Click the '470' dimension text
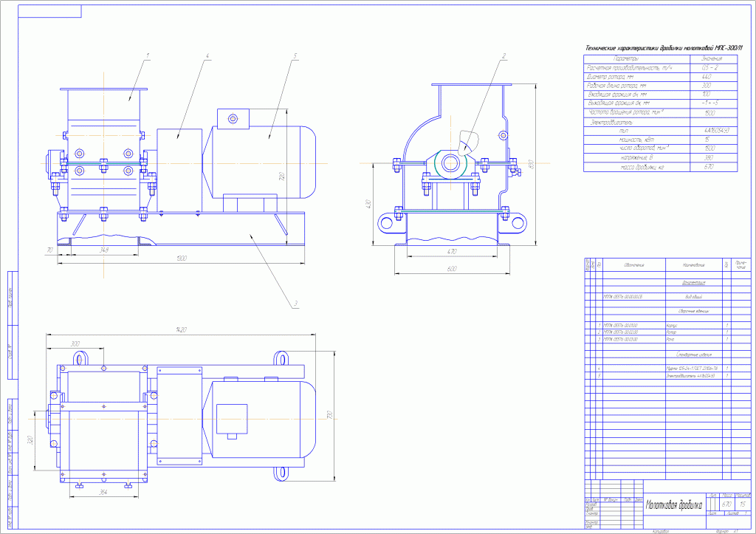Viewport: 756px width, 534px height. 452,251
